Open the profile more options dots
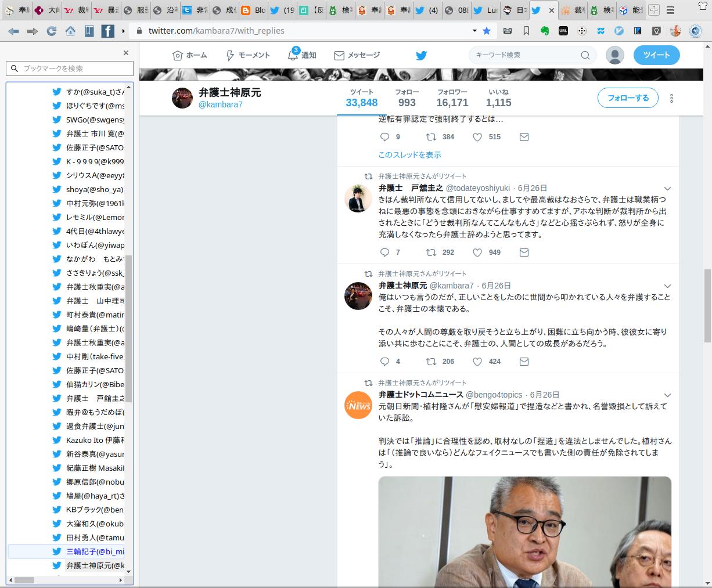This screenshot has width=712, height=588. 671,98
